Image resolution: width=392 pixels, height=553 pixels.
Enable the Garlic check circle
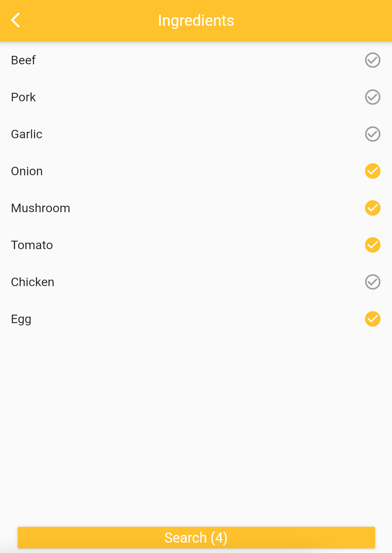point(372,134)
